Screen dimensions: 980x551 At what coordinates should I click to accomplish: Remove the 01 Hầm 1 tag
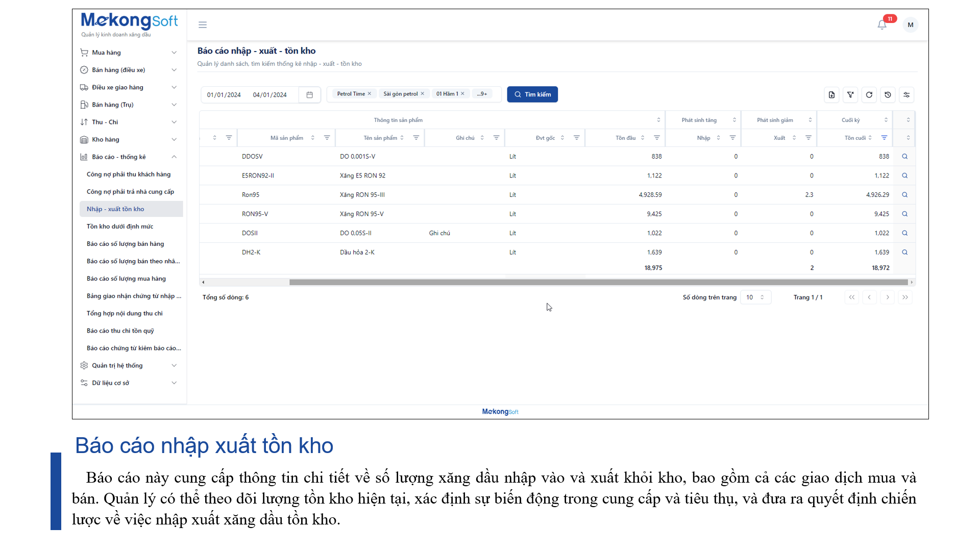pos(463,94)
